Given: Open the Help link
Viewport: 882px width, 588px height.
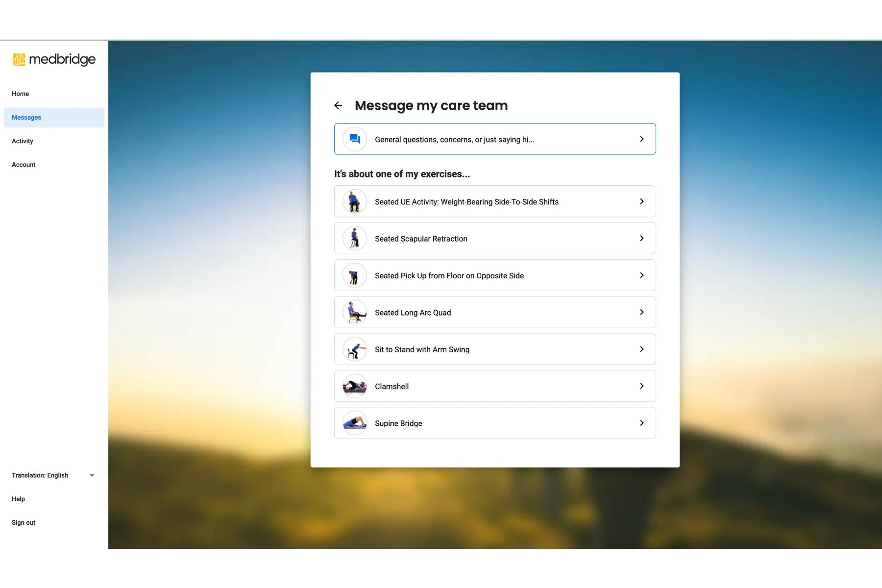Looking at the screenshot, I should [18, 499].
